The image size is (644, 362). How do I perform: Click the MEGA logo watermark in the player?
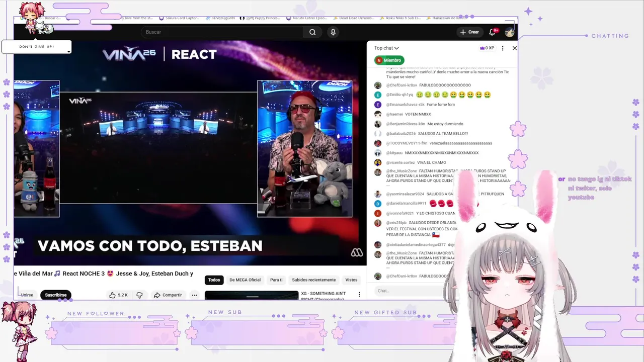(x=357, y=253)
